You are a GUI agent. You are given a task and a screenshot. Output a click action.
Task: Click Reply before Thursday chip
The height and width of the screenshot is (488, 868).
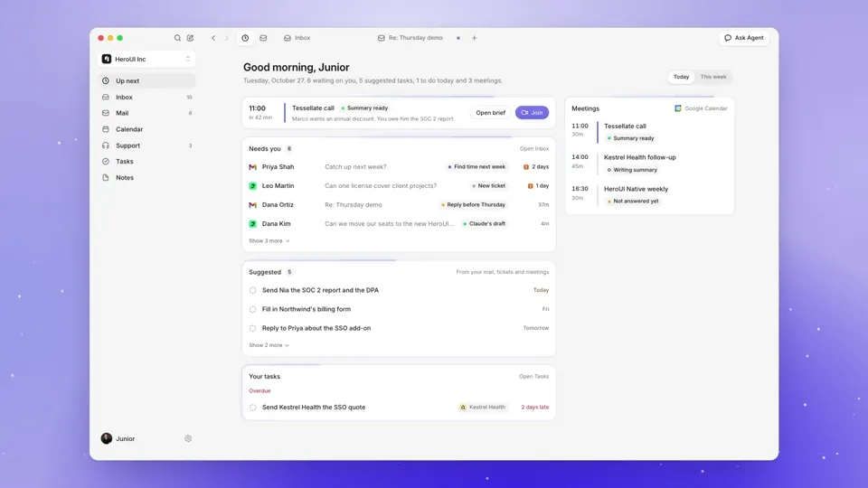[x=473, y=205]
